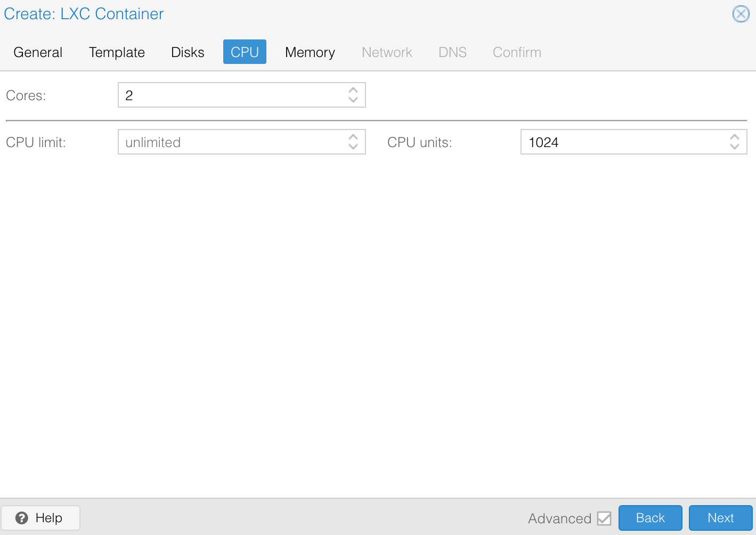756x535 pixels.
Task: Click the highlighted CPU tab
Action: [244, 52]
